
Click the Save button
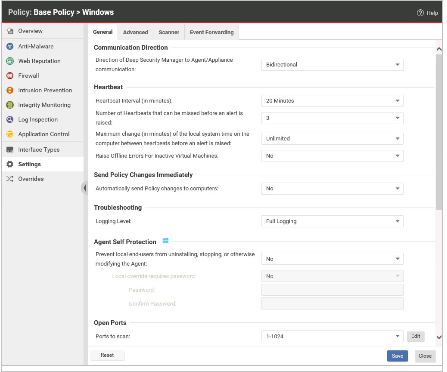click(x=397, y=356)
